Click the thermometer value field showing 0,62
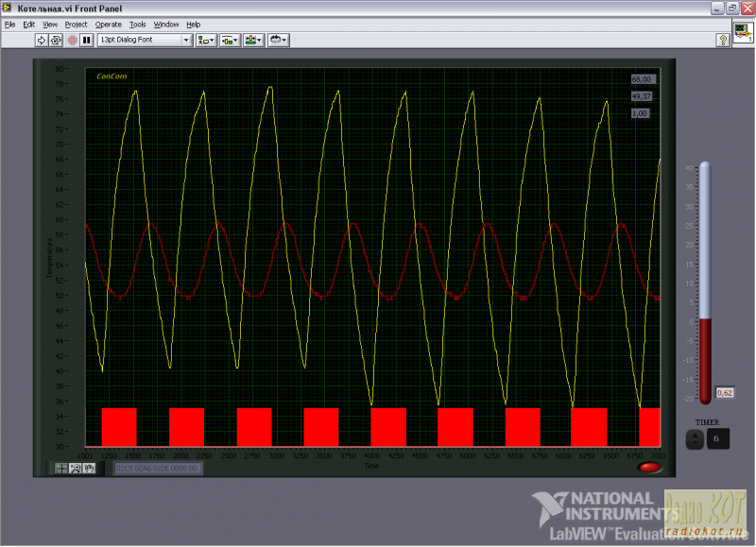The height and width of the screenshot is (547, 756). click(724, 393)
